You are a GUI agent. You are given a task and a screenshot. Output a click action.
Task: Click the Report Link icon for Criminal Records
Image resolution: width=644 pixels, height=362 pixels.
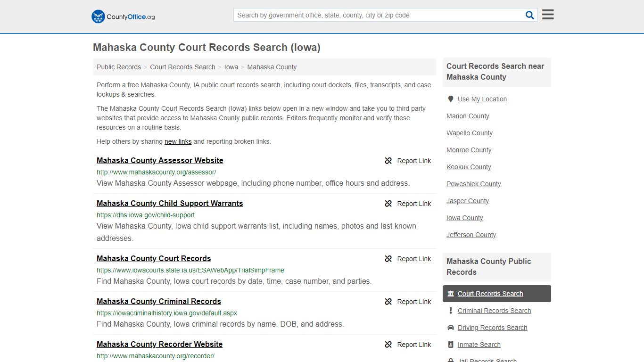coord(388,302)
